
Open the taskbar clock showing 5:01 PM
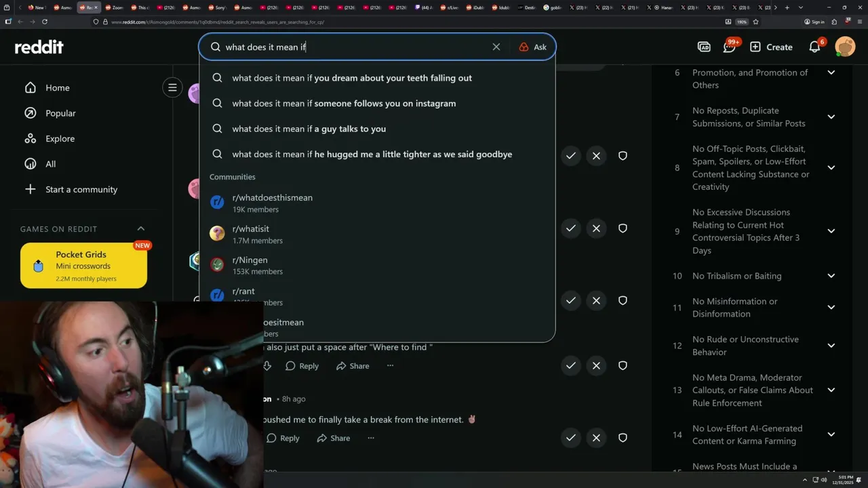coord(844,481)
